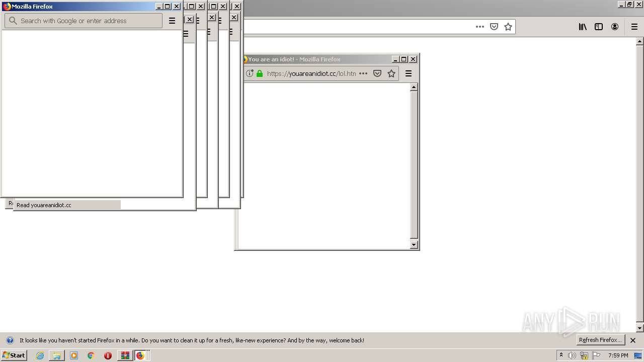
Task: Launch Internet Explorer from taskbar
Action: (x=40, y=355)
